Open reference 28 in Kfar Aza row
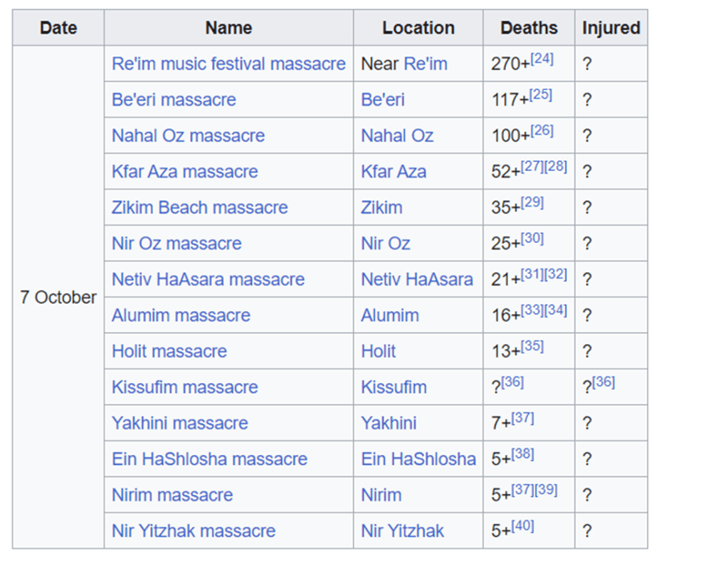The image size is (728, 566). [556, 167]
